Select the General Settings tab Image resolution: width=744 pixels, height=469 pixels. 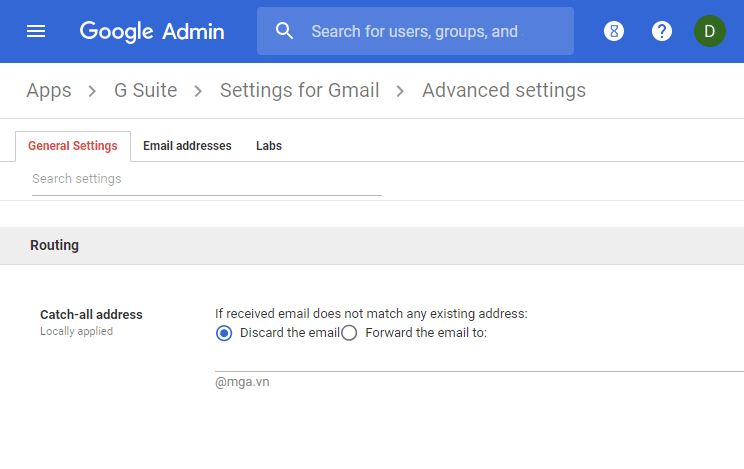[73, 146]
